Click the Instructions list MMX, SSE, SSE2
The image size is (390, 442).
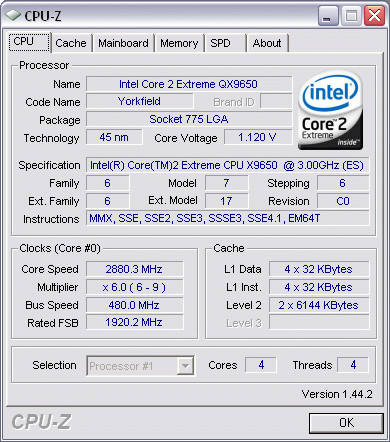(x=228, y=218)
